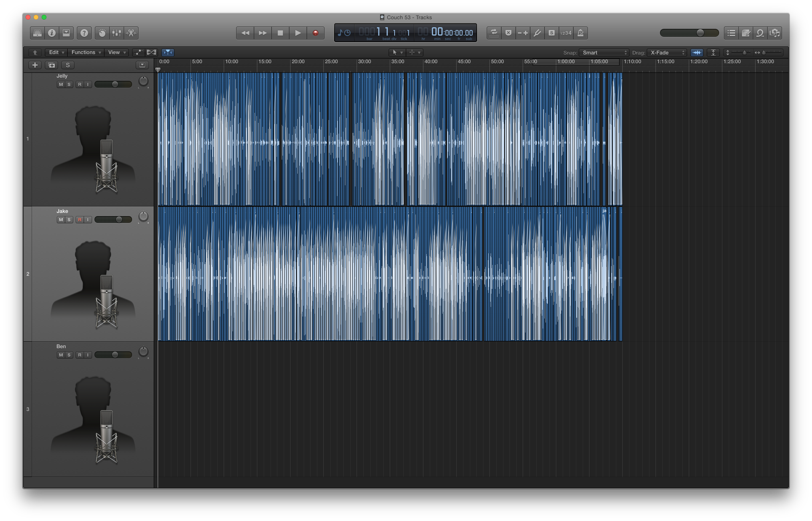Mute the Jake track
The width and height of the screenshot is (812, 521).
click(61, 220)
